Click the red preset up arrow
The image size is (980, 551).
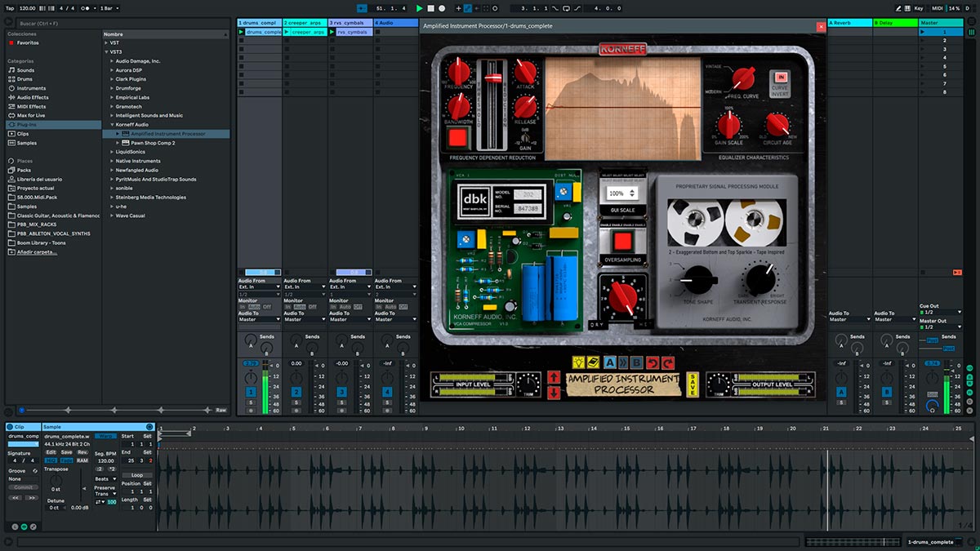click(x=554, y=377)
